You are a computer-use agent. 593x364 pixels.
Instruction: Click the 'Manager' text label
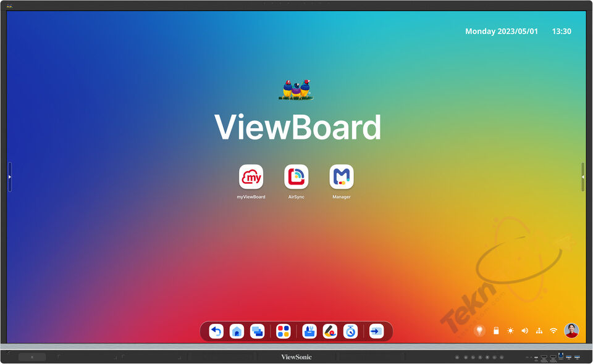pyautogui.click(x=342, y=197)
